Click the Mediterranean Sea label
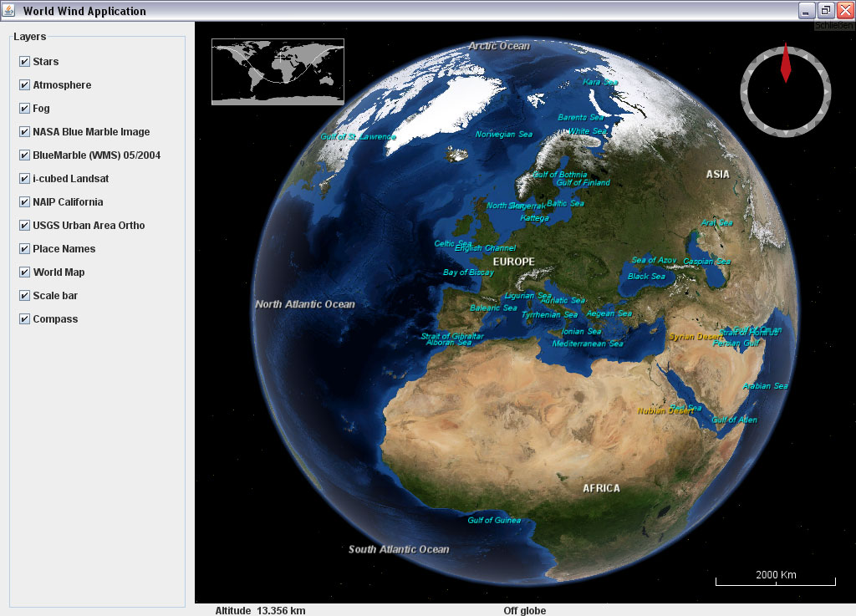 click(588, 344)
